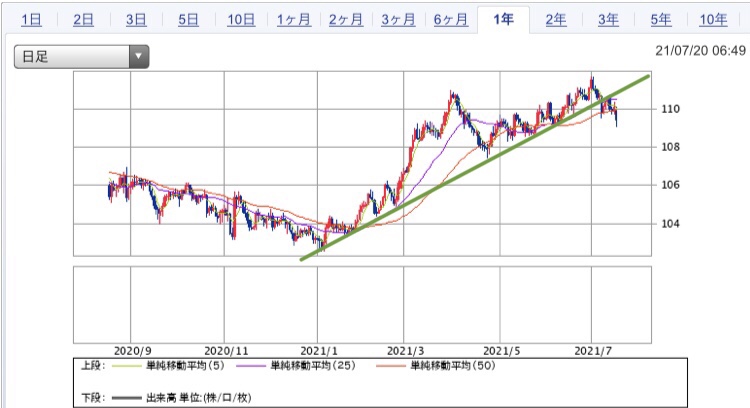Click the latest candlestick near 2021/7
Image resolution: width=750 pixels, height=408 pixels.
617,116
